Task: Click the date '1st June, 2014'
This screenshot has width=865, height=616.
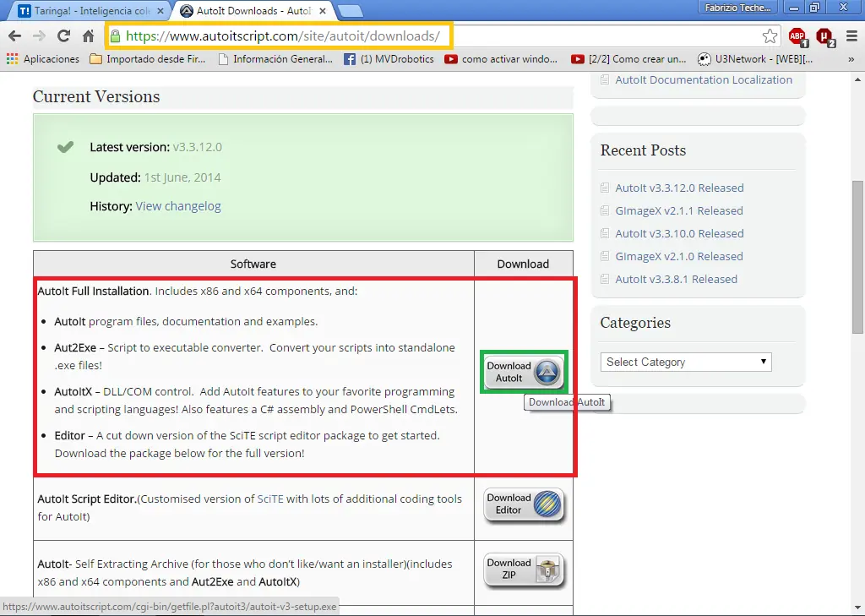Action: click(x=182, y=177)
